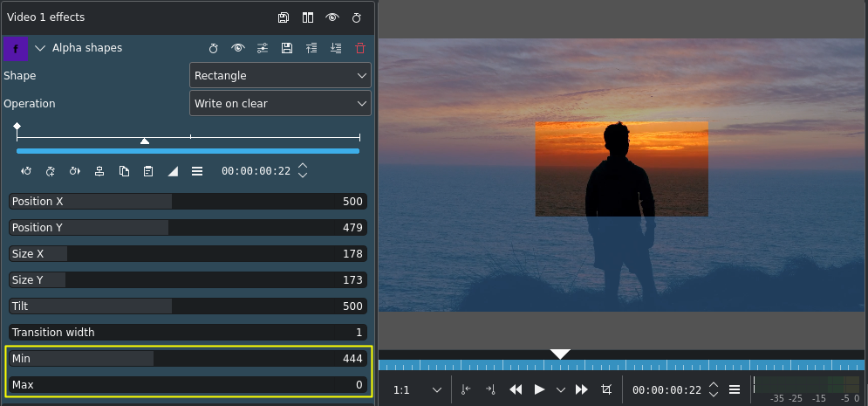868x406 pixels.
Task: Open the monitor hamburger options menu
Action: tap(735, 390)
